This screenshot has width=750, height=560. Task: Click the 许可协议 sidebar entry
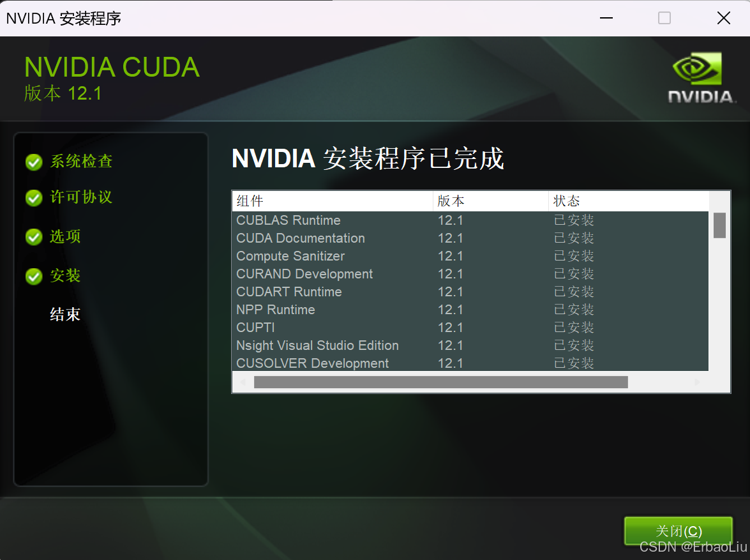tap(82, 198)
